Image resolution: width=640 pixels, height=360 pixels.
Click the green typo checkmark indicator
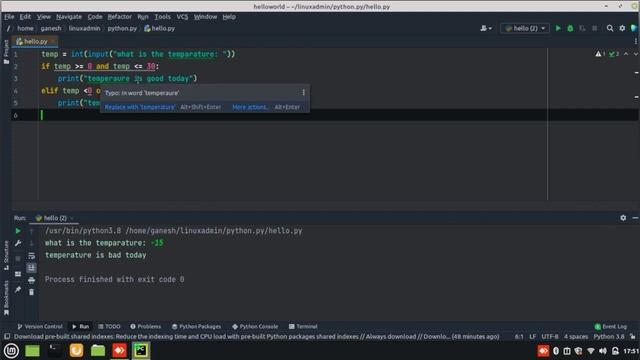point(613,54)
